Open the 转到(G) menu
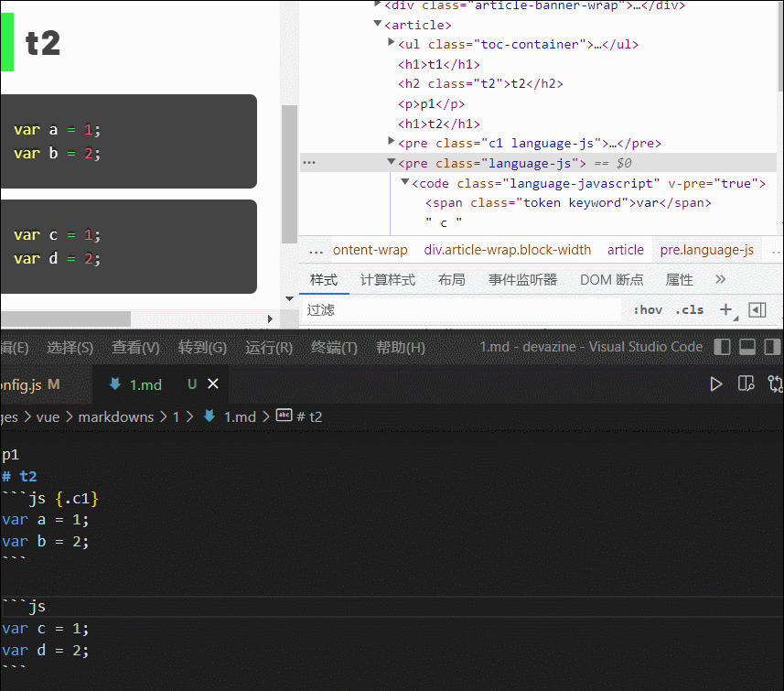This screenshot has height=691, width=784. tap(202, 347)
